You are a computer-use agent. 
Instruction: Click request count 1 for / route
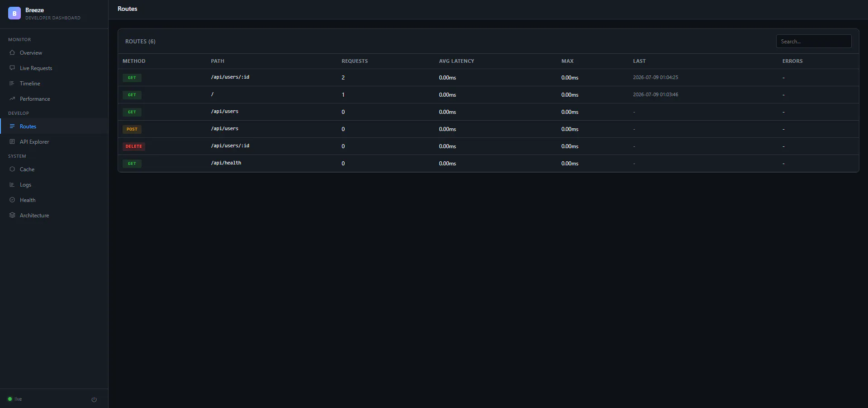click(343, 95)
